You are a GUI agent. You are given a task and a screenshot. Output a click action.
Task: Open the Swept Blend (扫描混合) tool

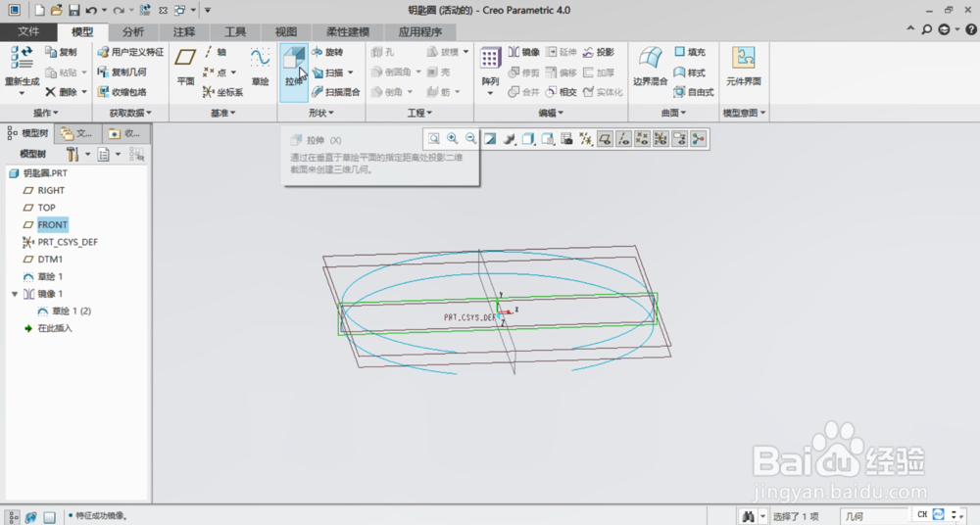(335, 92)
